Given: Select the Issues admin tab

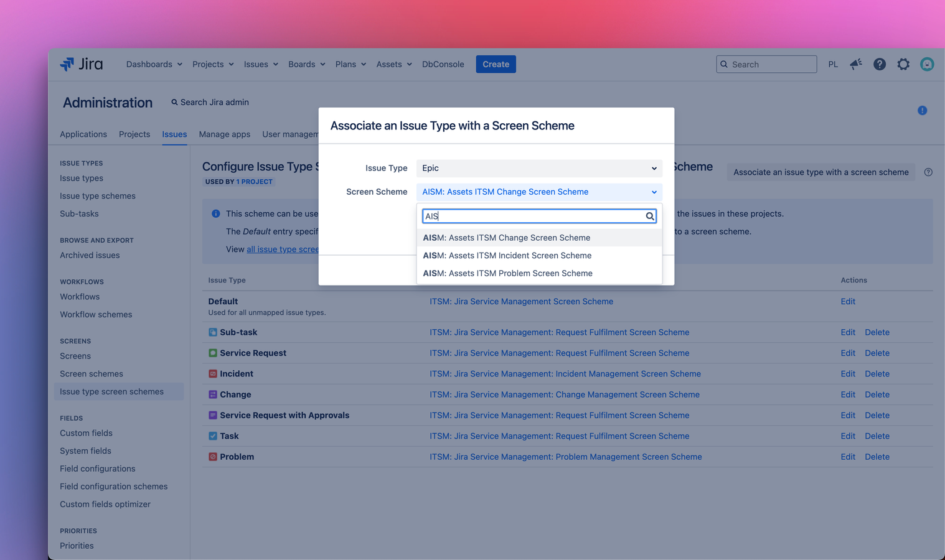Looking at the screenshot, I should [x=174, y=134].
